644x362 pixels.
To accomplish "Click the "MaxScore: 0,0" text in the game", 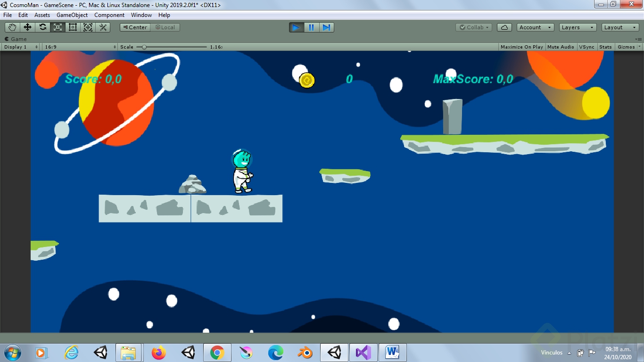I will click(x=473, y=79).
